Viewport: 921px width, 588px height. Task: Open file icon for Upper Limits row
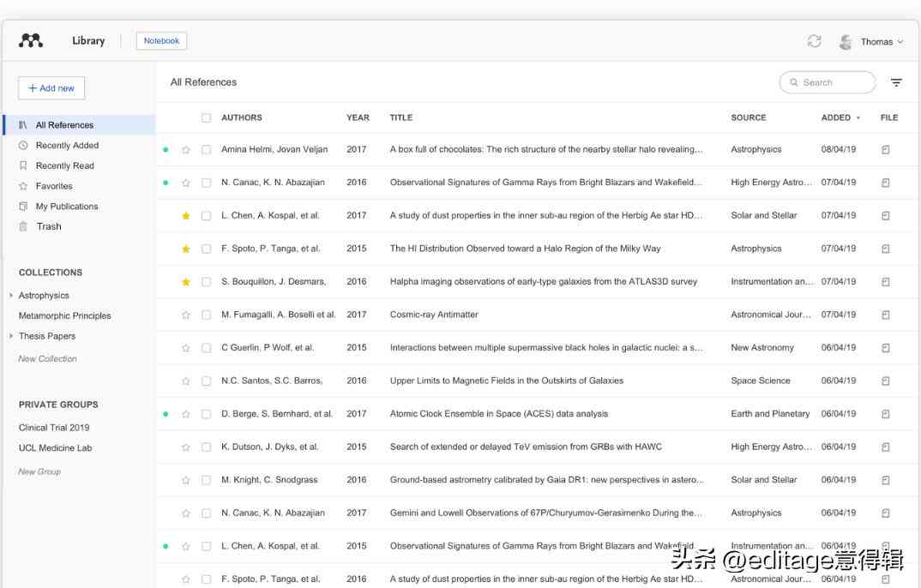point(886,381)
